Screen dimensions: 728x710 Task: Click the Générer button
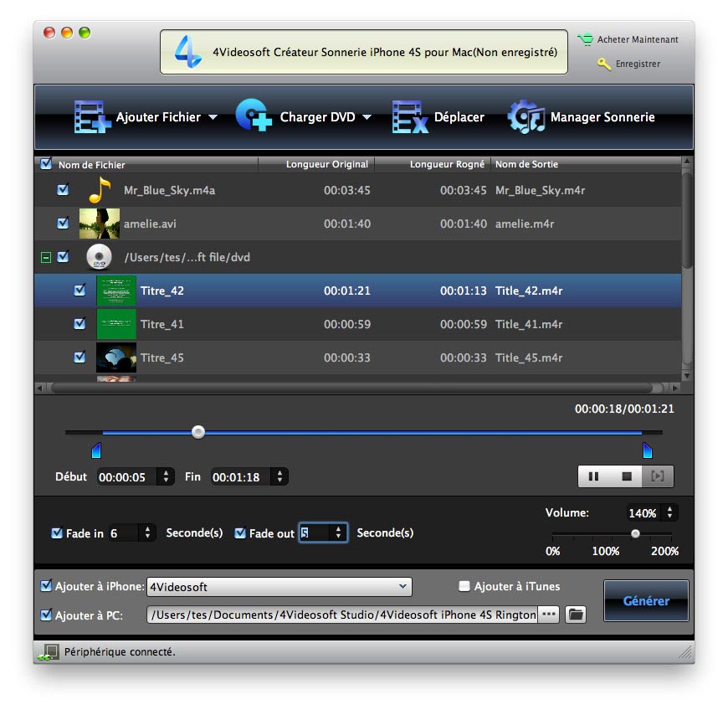coord(646,601)
